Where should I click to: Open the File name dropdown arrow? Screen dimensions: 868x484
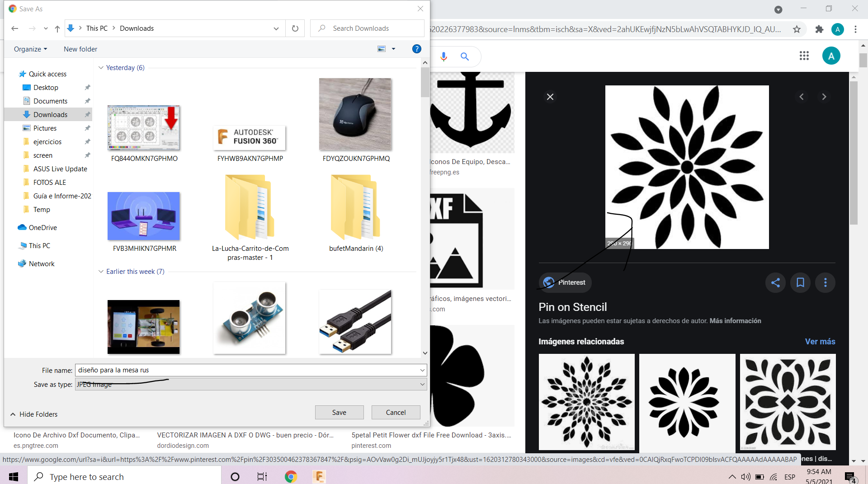click(x=422, y=370)
